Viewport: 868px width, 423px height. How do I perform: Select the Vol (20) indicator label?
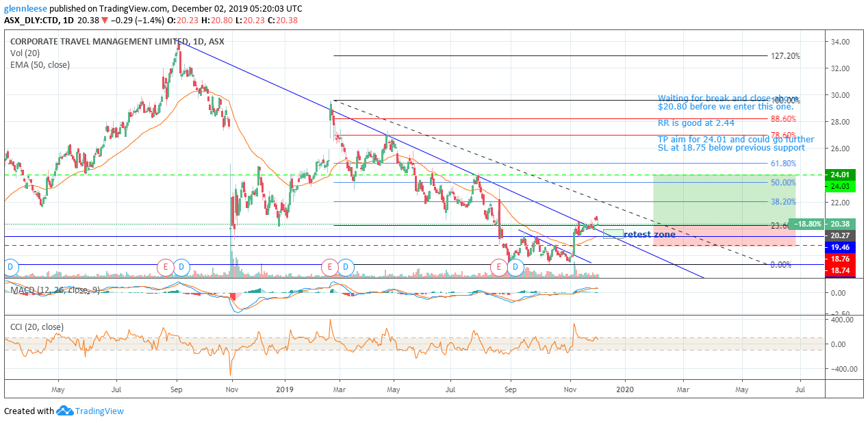25,53
